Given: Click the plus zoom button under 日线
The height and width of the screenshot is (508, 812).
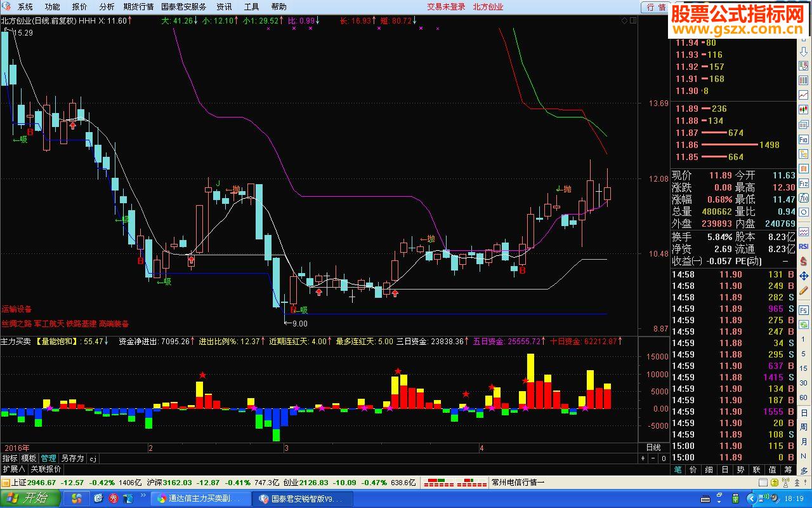Looking at the screenshot, I should coord(643,458).
